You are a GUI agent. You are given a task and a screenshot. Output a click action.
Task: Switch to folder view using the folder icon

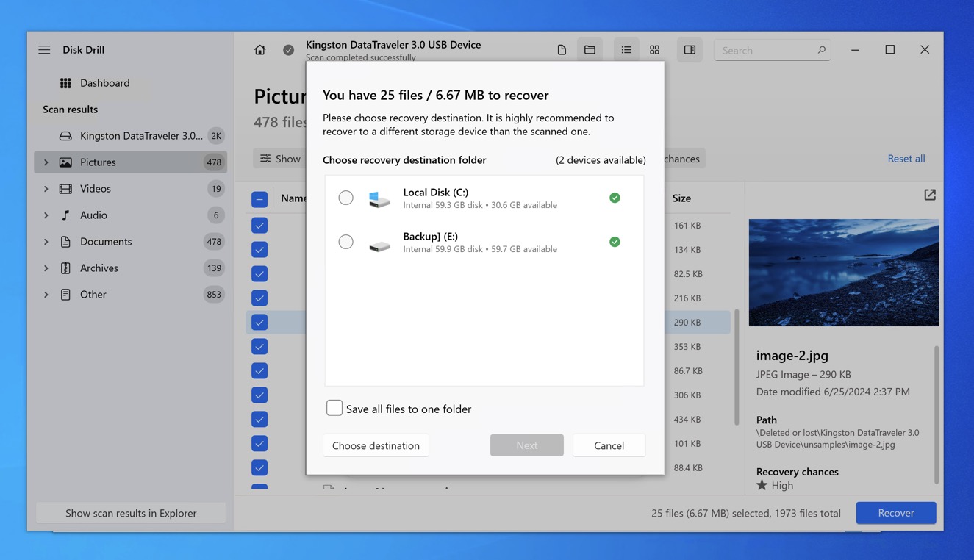pyautogui.click(x=590, y=50)
